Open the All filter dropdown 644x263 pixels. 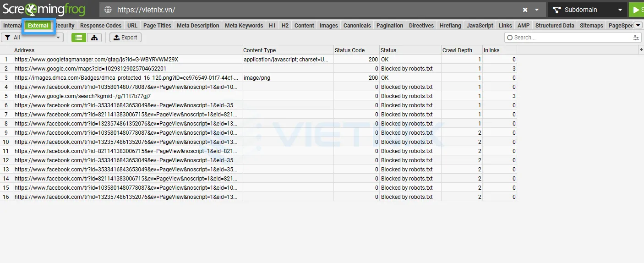pos(32,38)
